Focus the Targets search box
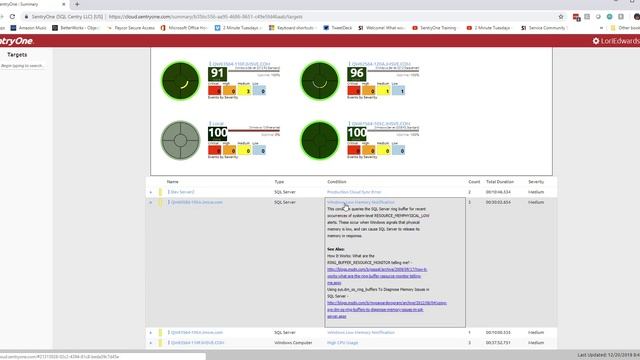 22,66
